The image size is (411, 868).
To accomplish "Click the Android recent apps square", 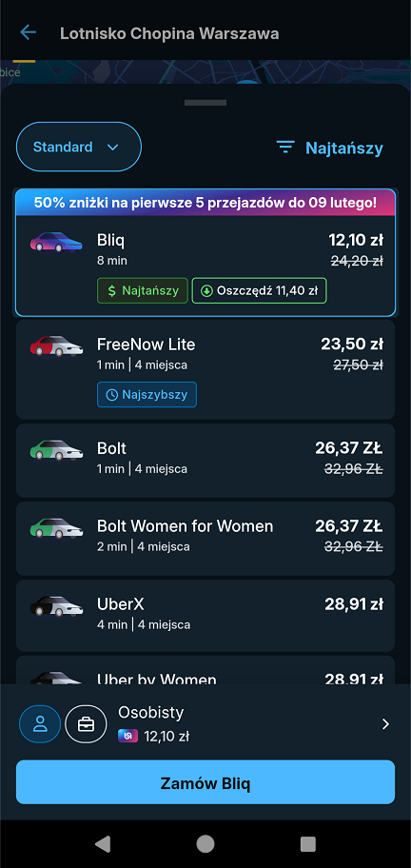I will pos(307,843).
